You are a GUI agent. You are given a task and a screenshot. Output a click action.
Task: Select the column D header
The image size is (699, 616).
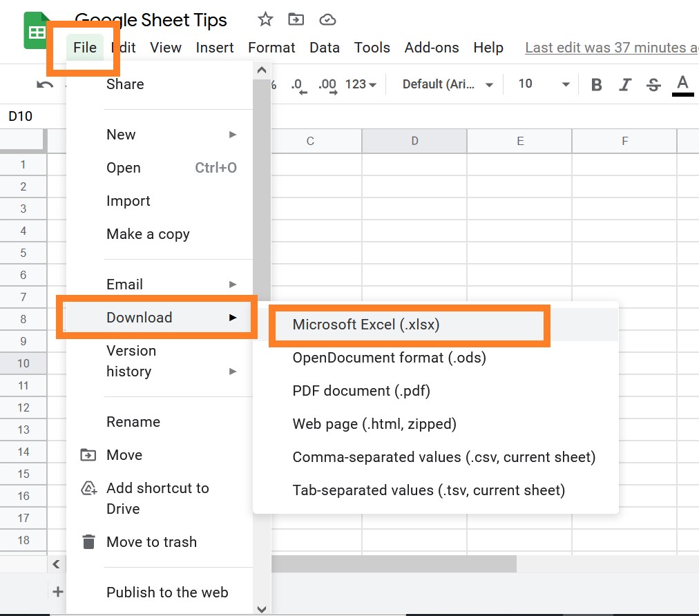pos(414,140)
